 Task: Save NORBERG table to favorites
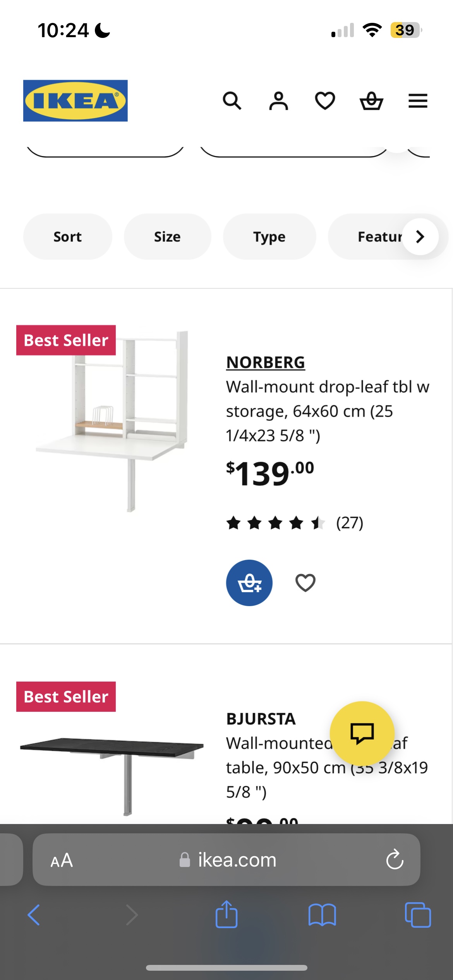pyautogui.click(x=305, y=583)
